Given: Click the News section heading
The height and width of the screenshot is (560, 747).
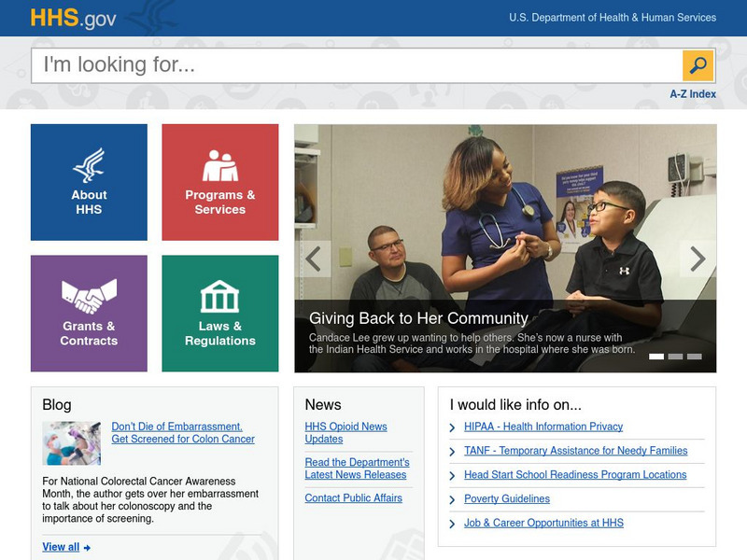Looking at the screenshot, I should 323,405.
